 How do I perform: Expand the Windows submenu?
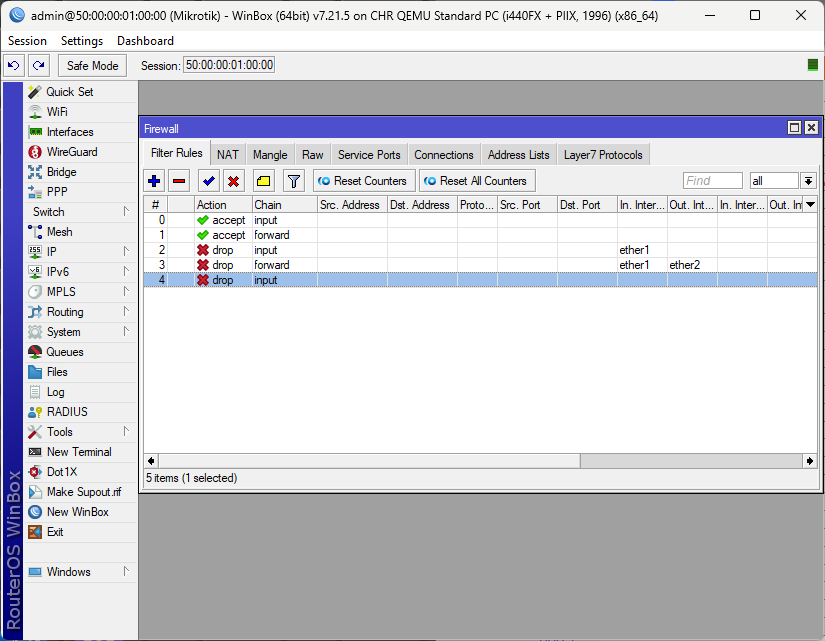pyautogui.click(x=81, y=572)
